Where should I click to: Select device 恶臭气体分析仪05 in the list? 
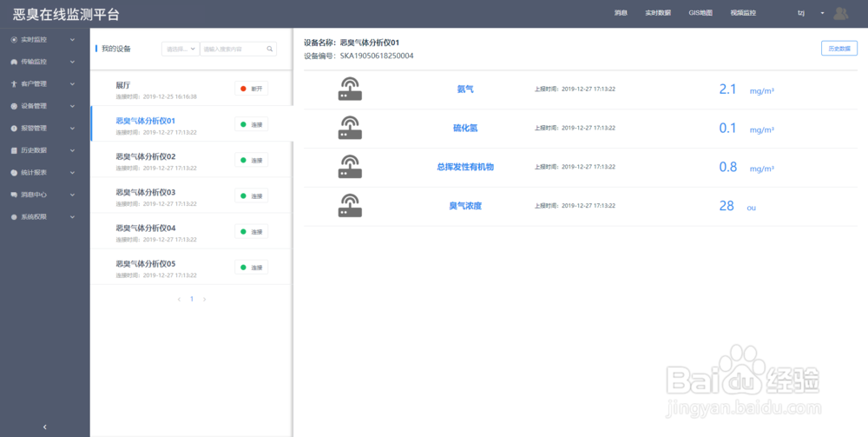(x=146, y=263)
